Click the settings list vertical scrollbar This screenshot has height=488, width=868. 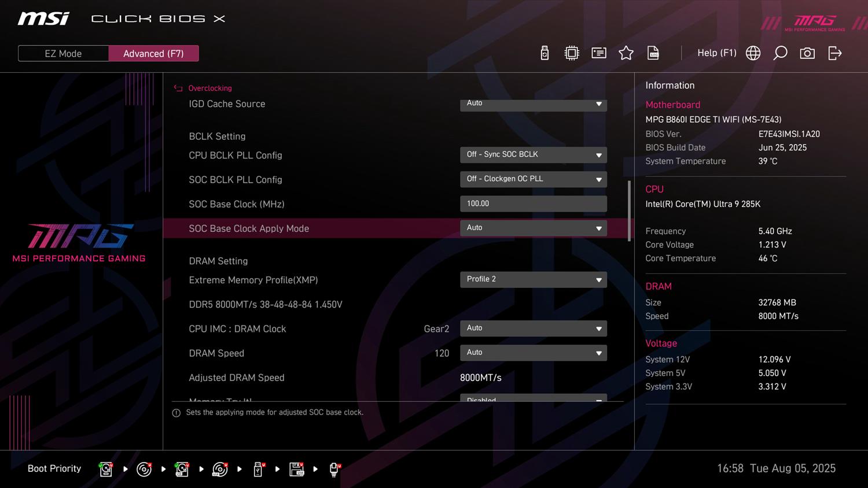pos(629,211)
